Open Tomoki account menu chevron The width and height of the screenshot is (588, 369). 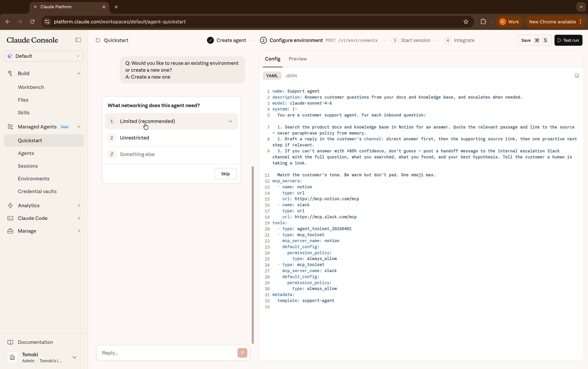74,357
